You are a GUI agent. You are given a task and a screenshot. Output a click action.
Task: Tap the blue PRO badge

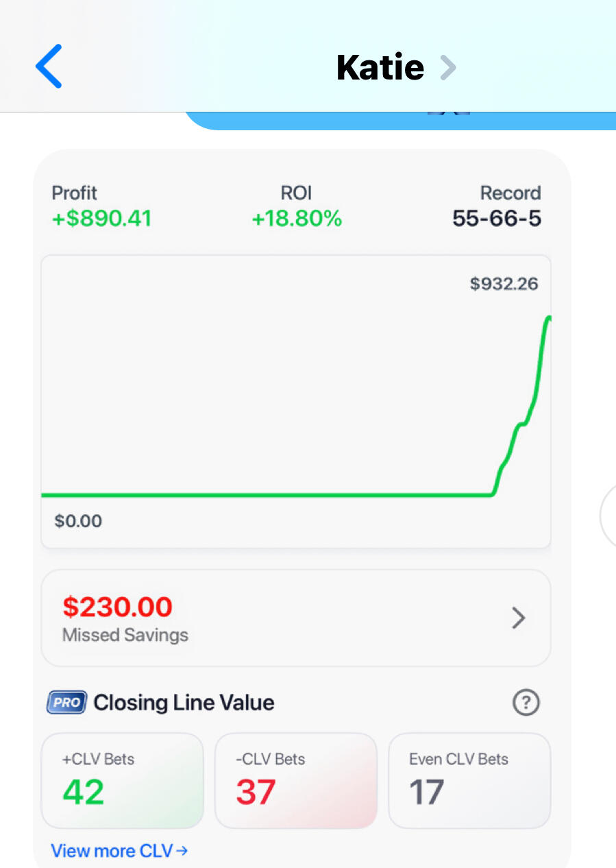(66, 703)
